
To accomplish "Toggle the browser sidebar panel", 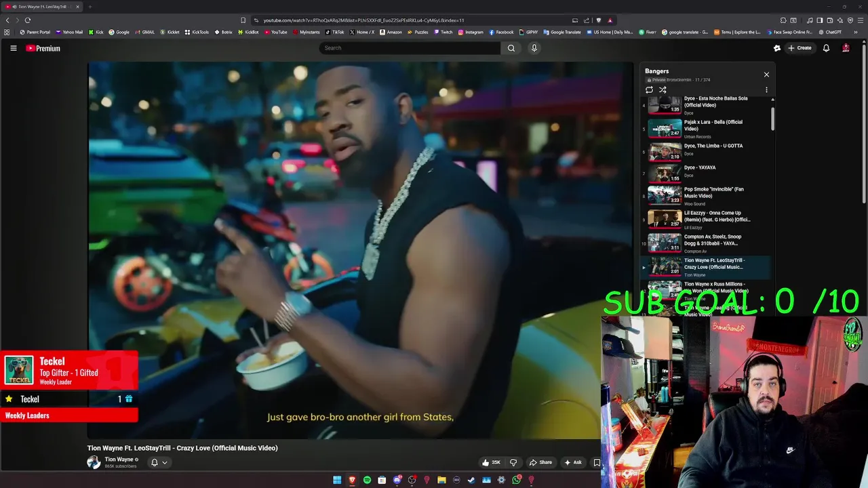I will point(820,20).
